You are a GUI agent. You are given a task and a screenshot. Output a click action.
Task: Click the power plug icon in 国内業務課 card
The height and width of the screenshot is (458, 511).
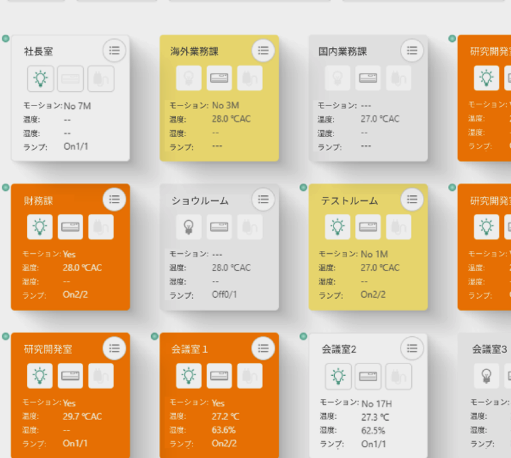click(x=398, y=78)
